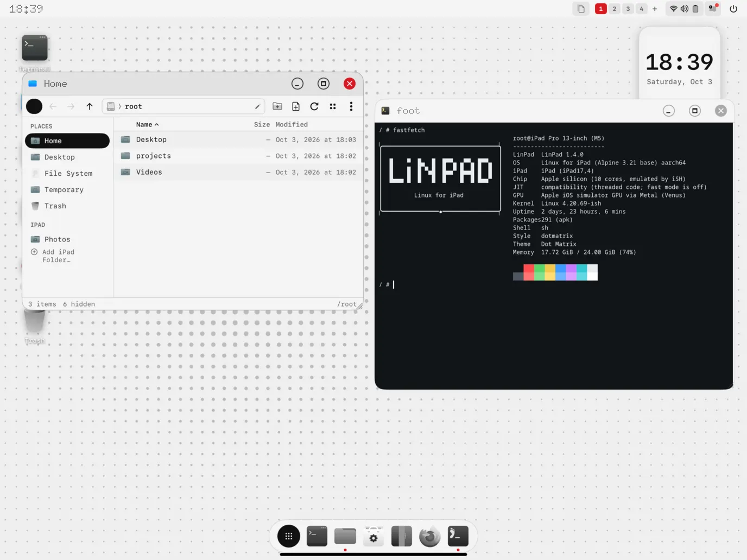Open the Wi-Fi status menu
The height and width of the screenshot is (560, 747).
click(x=674, y=9)
